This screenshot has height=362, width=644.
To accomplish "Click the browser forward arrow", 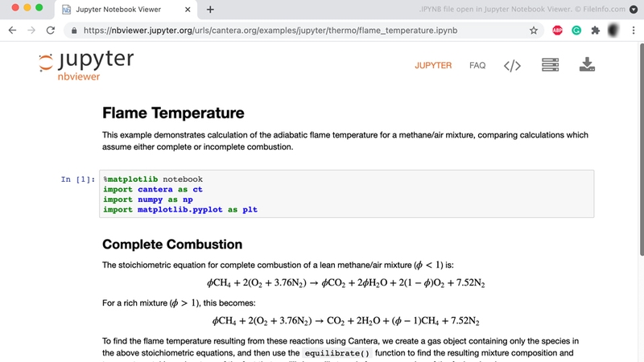I will [31, 31].
